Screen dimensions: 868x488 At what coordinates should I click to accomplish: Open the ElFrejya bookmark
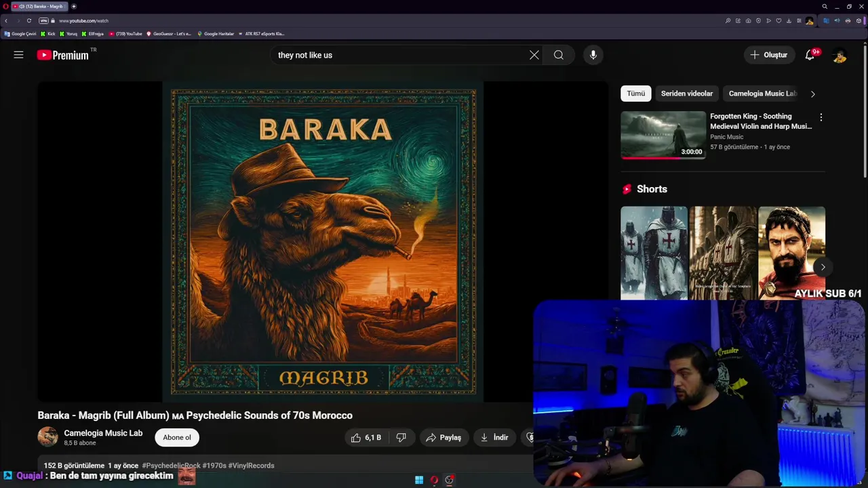point(92,33)
